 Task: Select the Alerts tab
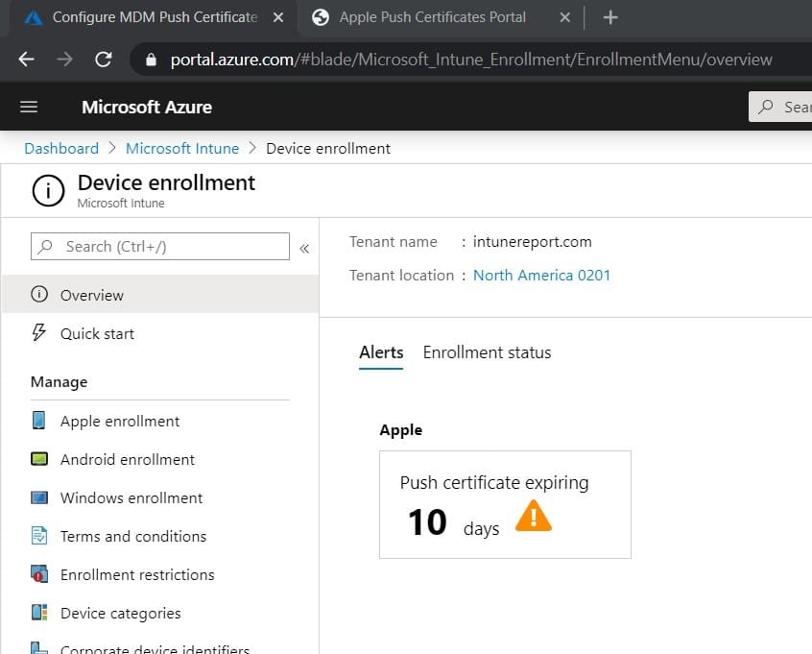click(x=381, y=352)
